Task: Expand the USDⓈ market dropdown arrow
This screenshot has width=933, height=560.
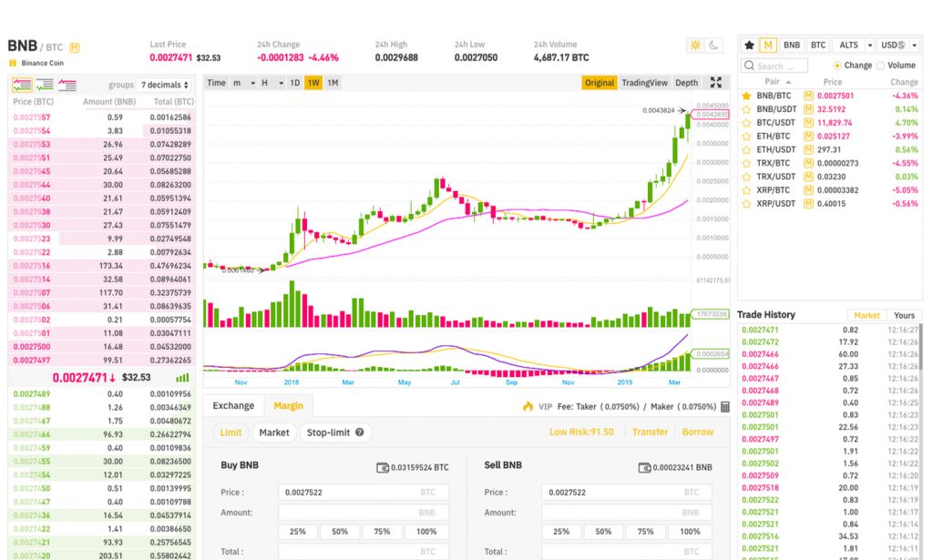Action: (915, 46)
